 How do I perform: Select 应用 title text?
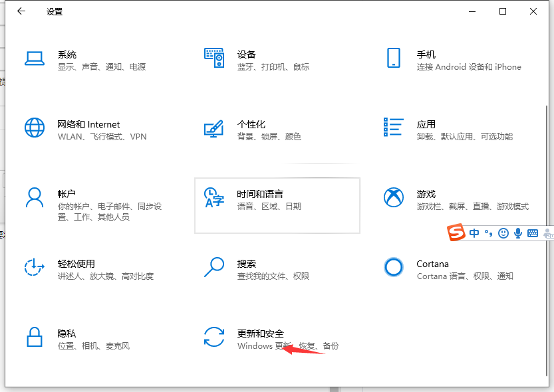pos(426,124)
